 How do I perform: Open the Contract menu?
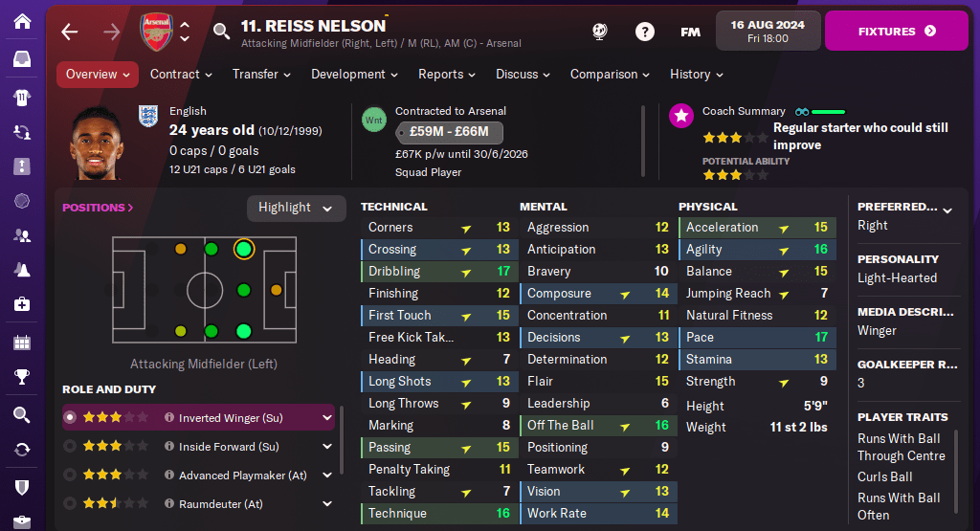pyautogui.click(x=182, y=75)
